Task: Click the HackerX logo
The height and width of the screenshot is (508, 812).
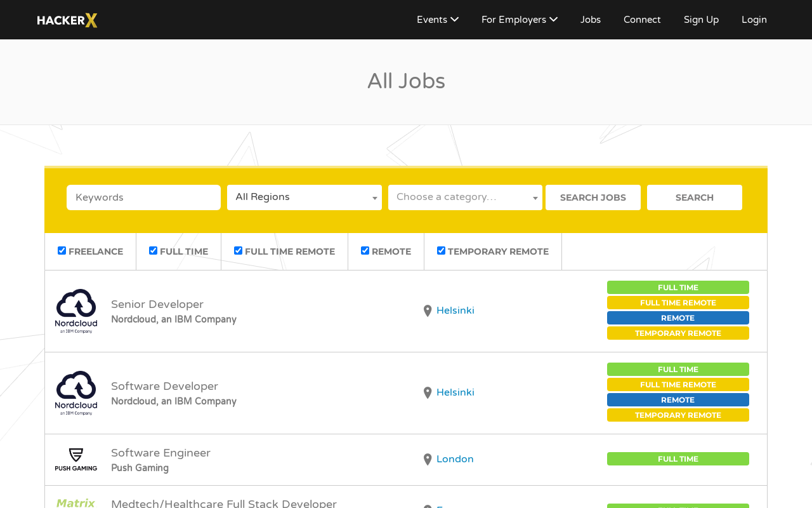Action: pos(67,20)
